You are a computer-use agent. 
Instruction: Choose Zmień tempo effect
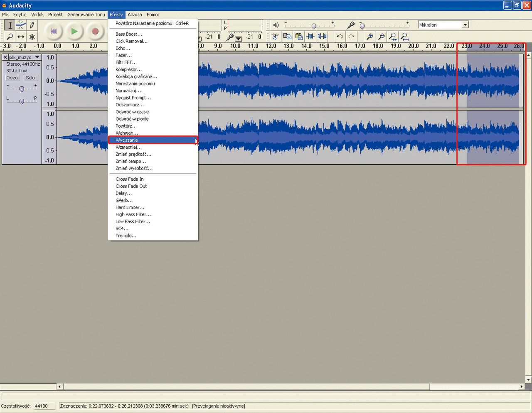pyautogui.click(x=153, y=161)
